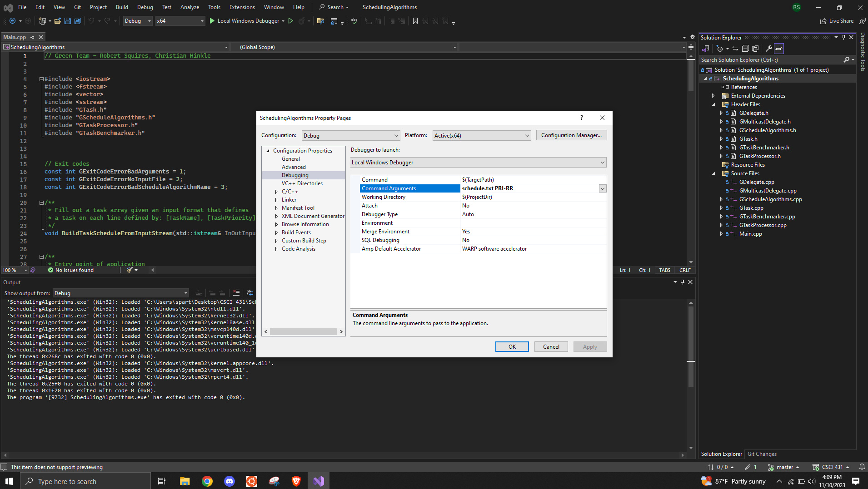
Task: Click the Collapse All icon in Solution Explorer
Action: [745, 49]
